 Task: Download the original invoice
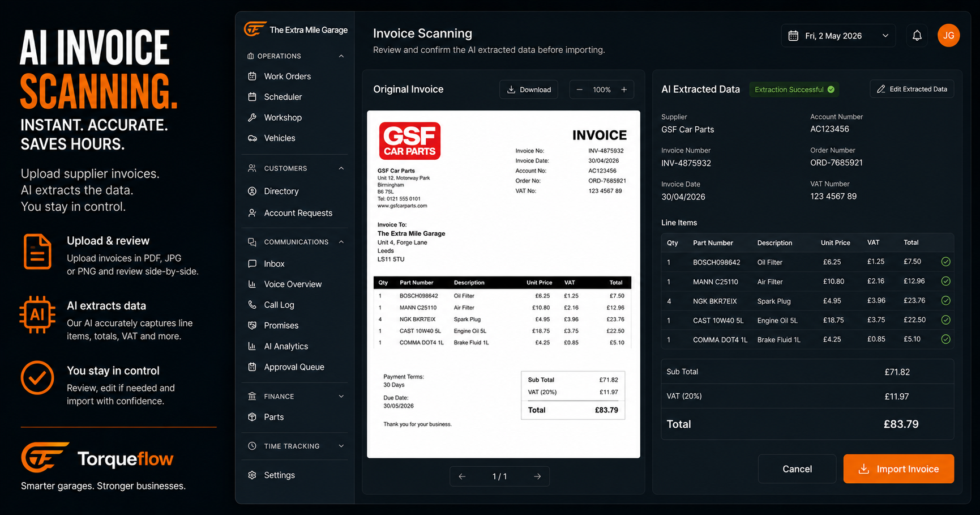point(529,90)
